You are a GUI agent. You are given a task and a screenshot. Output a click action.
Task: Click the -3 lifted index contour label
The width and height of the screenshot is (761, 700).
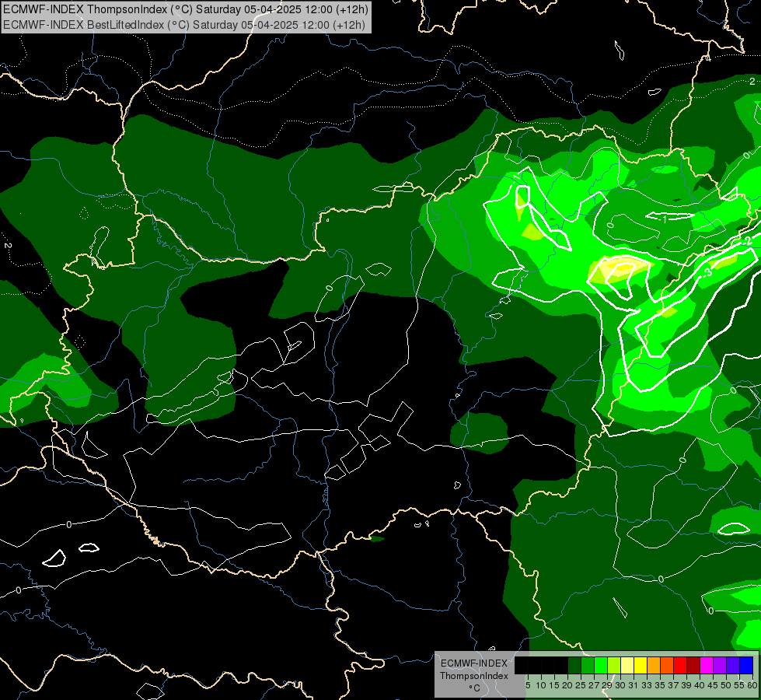tap(707, 272)
